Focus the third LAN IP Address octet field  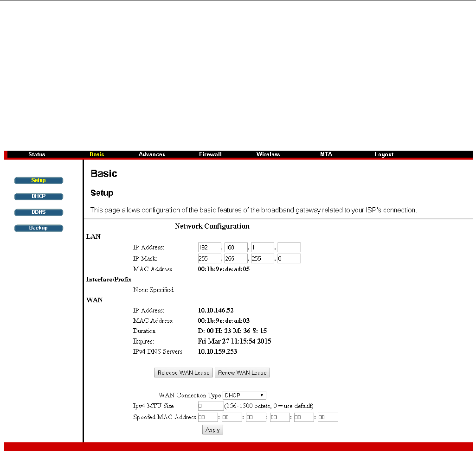263,247
